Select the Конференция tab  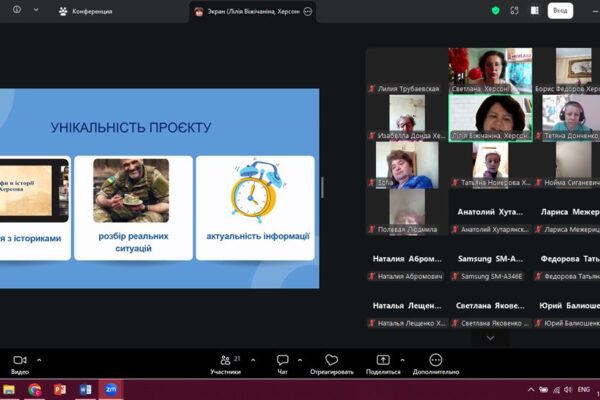click(x=85, y=11)
